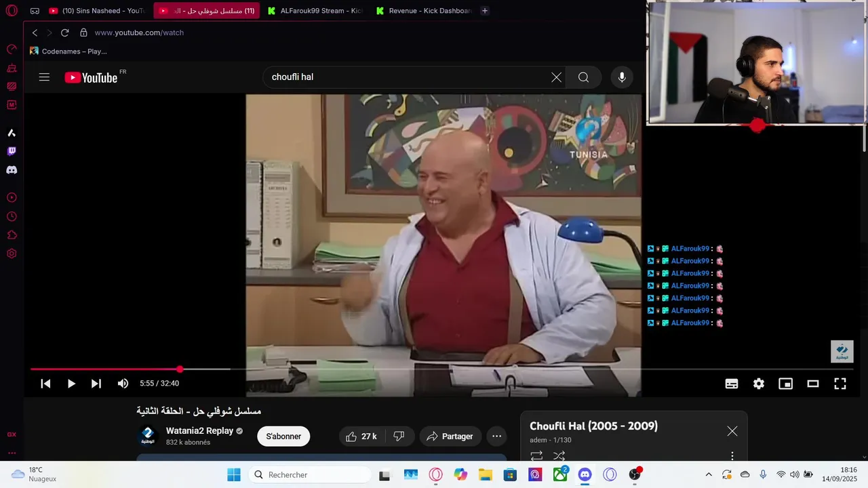
Task: Click the Watania channel watermark on video
Action: 842,351
